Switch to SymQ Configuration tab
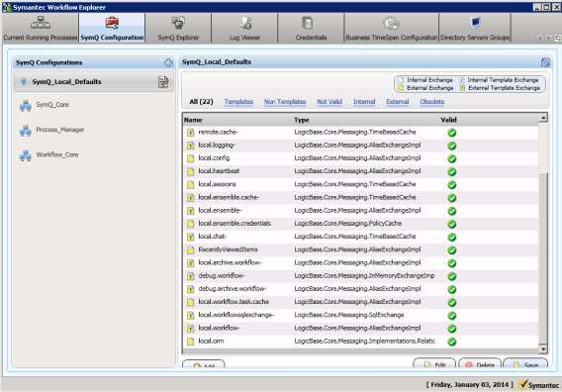The image size is (562, 392). click(112, 29)
